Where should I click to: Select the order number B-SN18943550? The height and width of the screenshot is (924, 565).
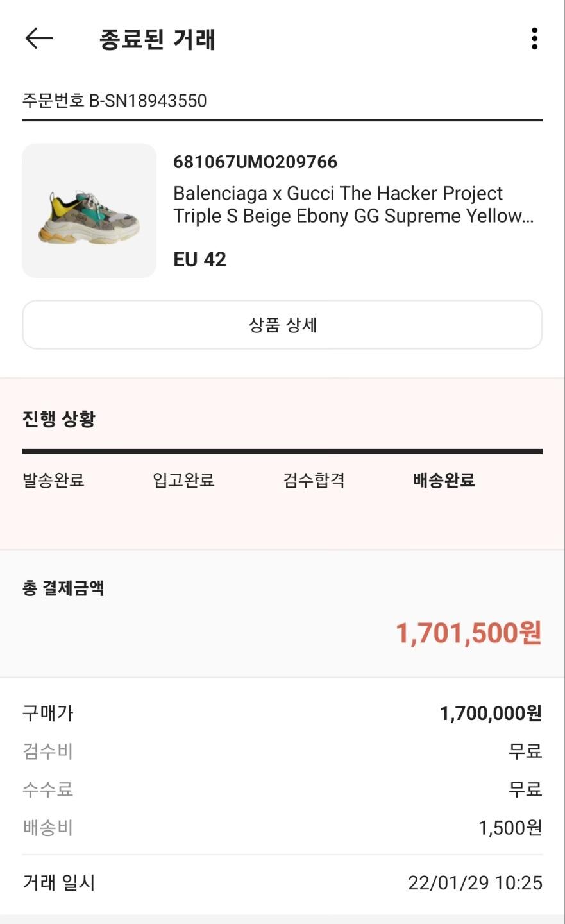(x=115, y=101)
